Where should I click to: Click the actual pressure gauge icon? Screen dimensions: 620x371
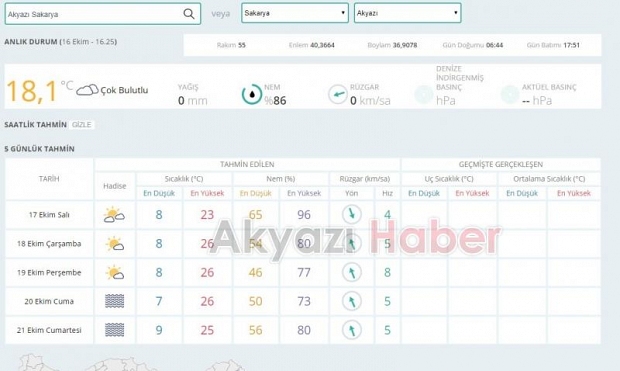click(x=510, y=95)
